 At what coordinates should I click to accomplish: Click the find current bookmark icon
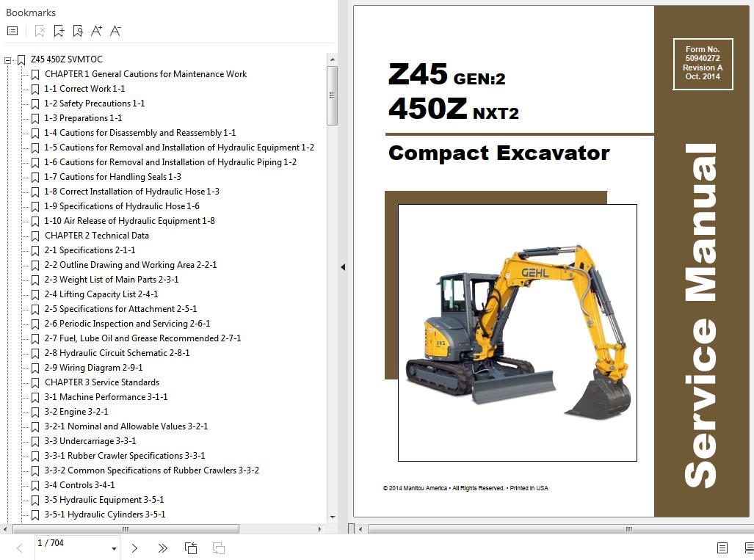point(78,31)
